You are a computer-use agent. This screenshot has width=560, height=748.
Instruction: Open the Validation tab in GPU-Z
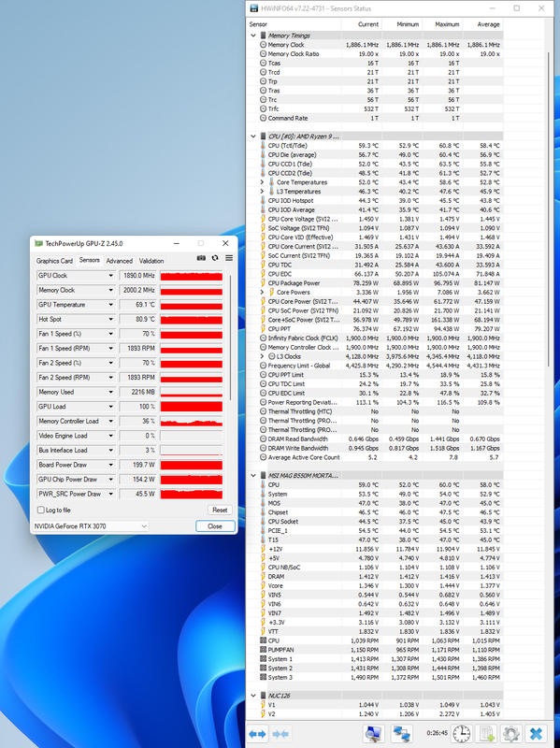click(x=151, y=261)
